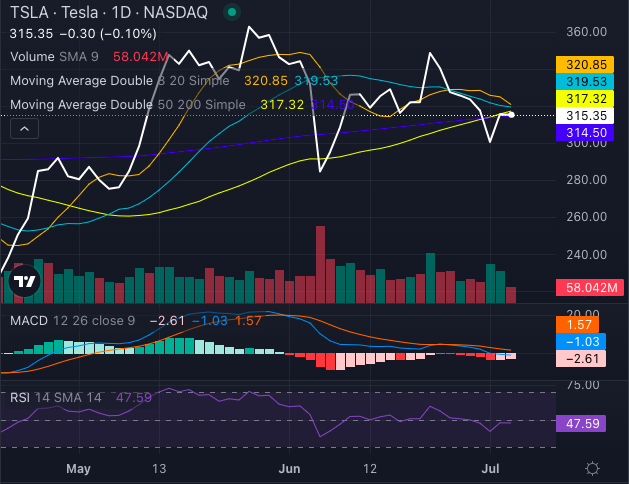The width and height of the screenshot is (629, 484).
Task: Click the white 315.35 current price label
Action: tap(585, 115)
